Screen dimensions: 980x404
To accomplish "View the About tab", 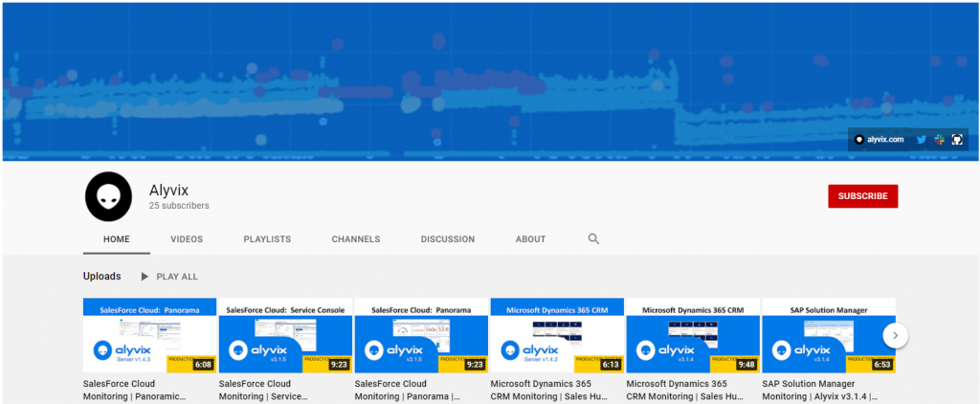I will (530, 239).
